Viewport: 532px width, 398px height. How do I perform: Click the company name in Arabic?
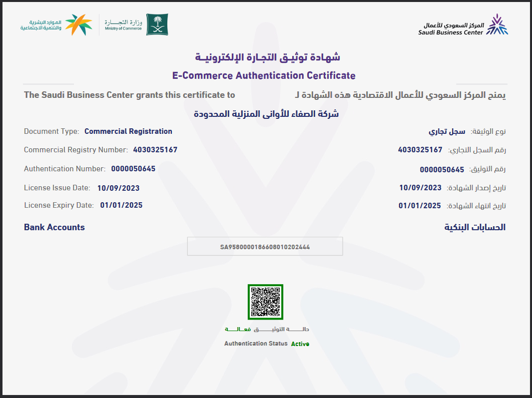tap(265, 113)
